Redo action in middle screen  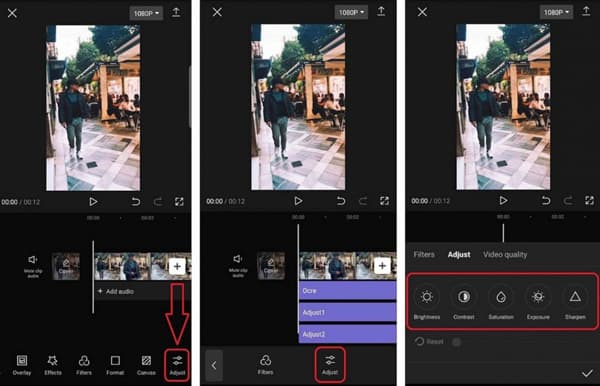pyautogui.click(x=363, y=201)
